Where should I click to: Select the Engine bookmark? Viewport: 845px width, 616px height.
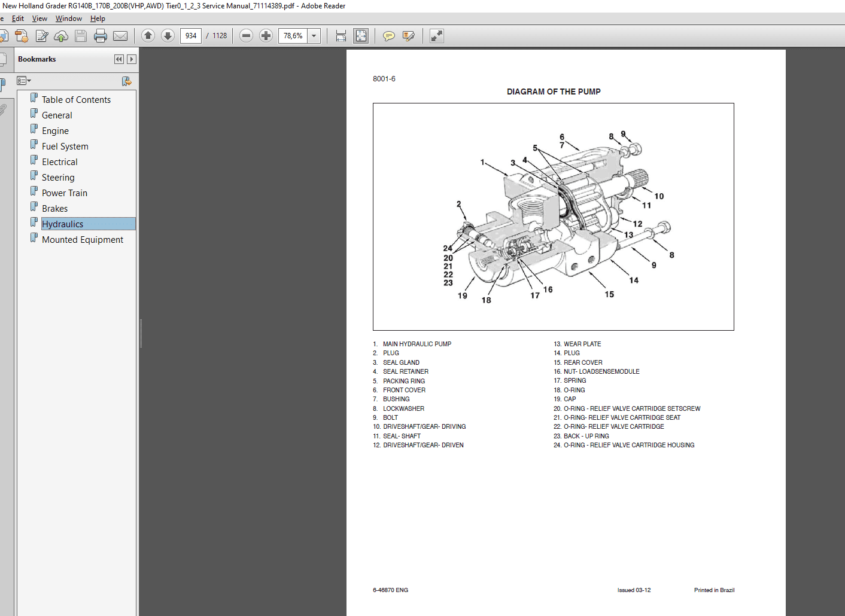[x=55, y=131]
